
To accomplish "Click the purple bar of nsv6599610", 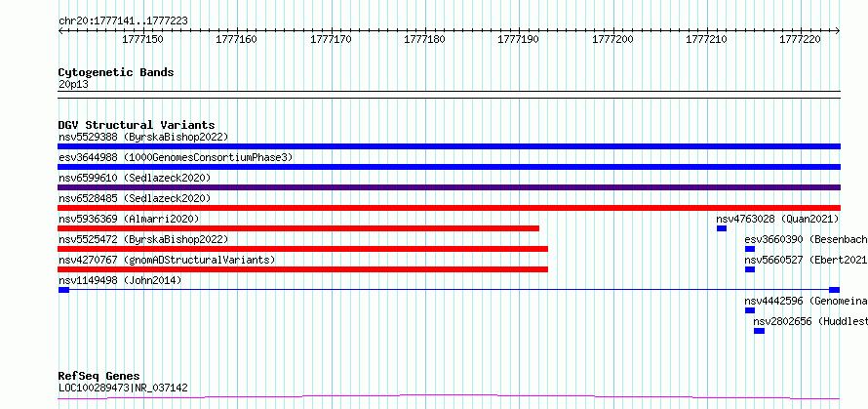I will (449, 187).
